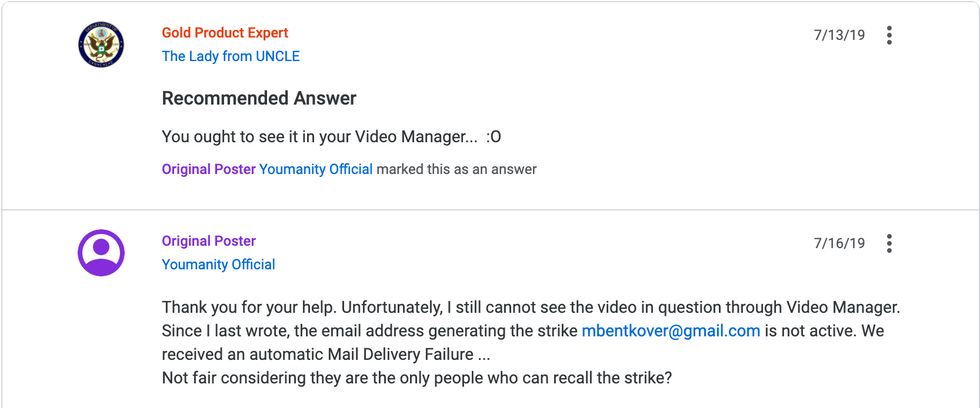Click the purple person avatar of Youmanity Official
Screen dimensions: 980x408
tap(101, 252)
